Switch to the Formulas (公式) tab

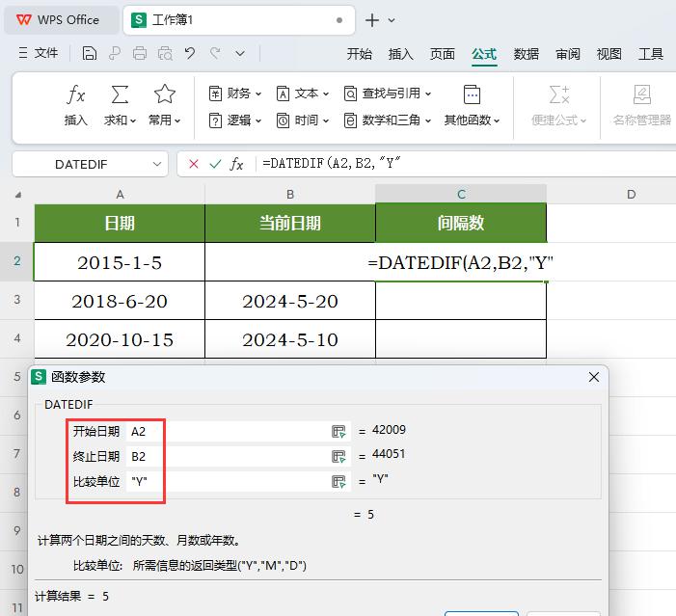[x=484, y=54]
